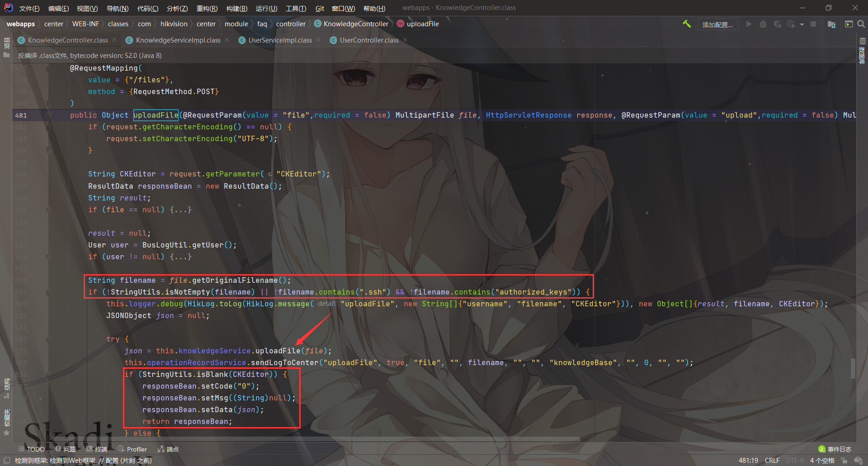The image size is (868, 466).
Task: Toggle tool window quick-access icon at bottom-left
Action: 6,461
